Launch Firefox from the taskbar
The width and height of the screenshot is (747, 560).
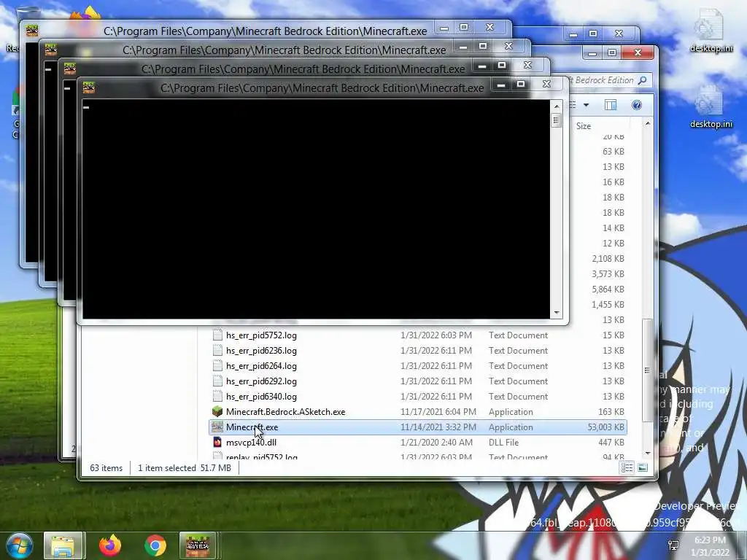tap(110, 545)
